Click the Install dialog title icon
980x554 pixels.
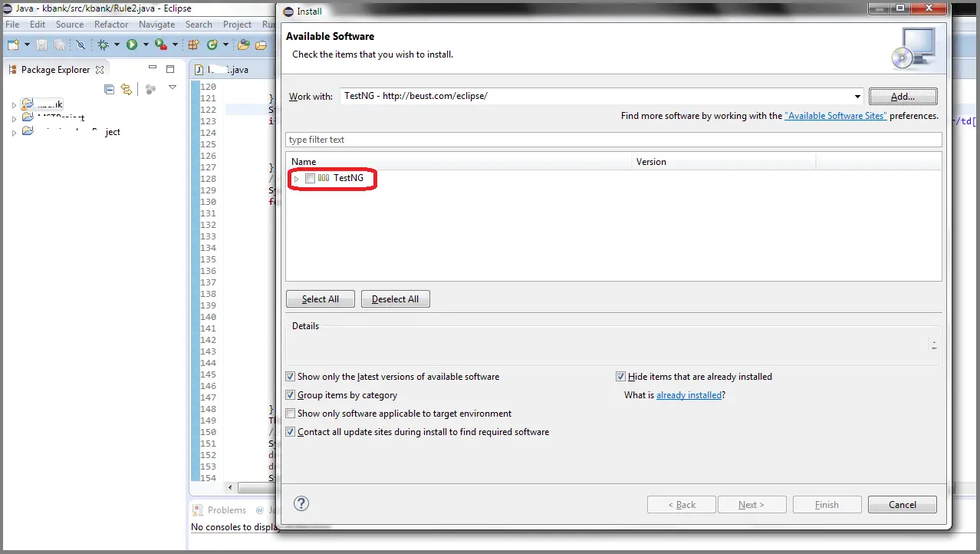tap(288, 12)
